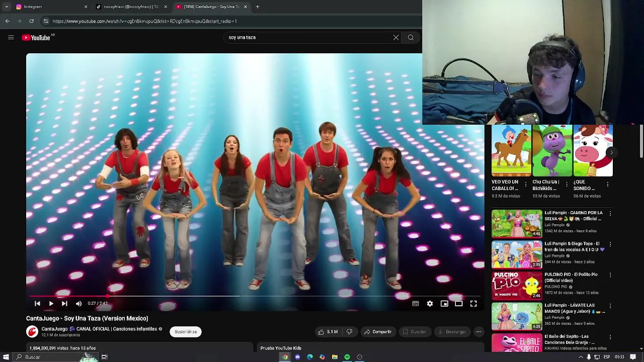Open the Windows Start menu
Screen dimensions: 644x362
[5, 357]
